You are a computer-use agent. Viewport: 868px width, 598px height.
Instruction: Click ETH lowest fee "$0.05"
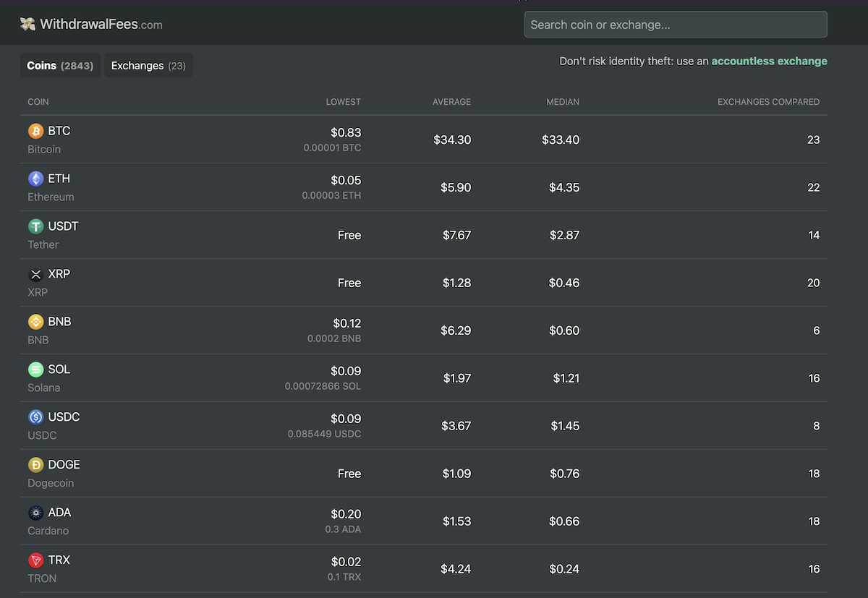tap(346, 180)
